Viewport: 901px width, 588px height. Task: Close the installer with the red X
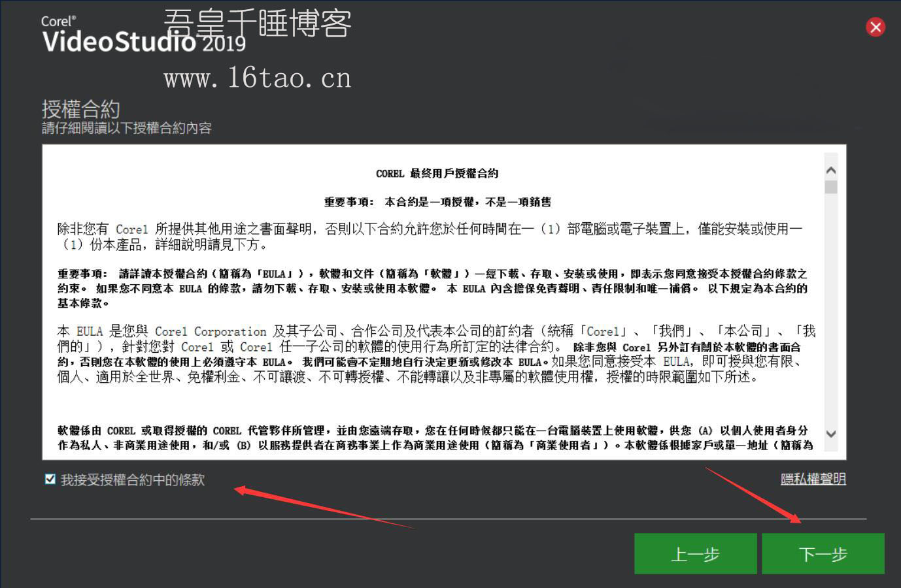coord(875,27)
